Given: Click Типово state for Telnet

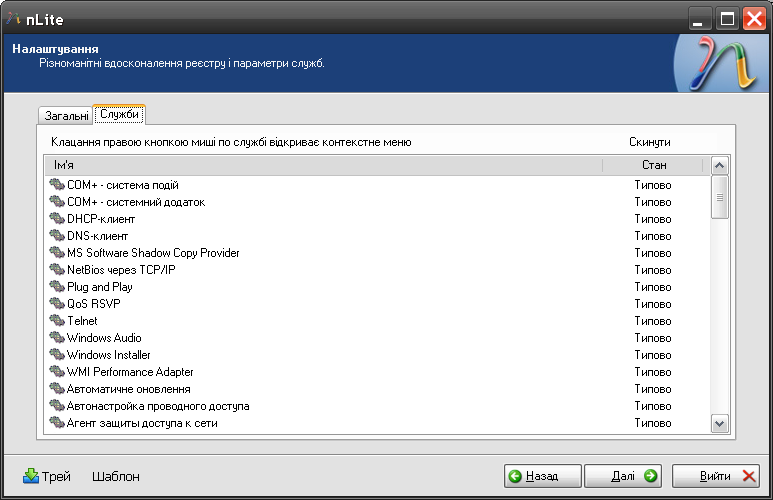Looking at the screenshot, I should (653, 321).
